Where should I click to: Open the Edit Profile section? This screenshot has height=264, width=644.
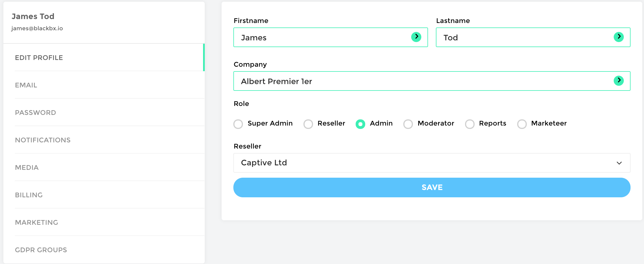click(39, 58)
